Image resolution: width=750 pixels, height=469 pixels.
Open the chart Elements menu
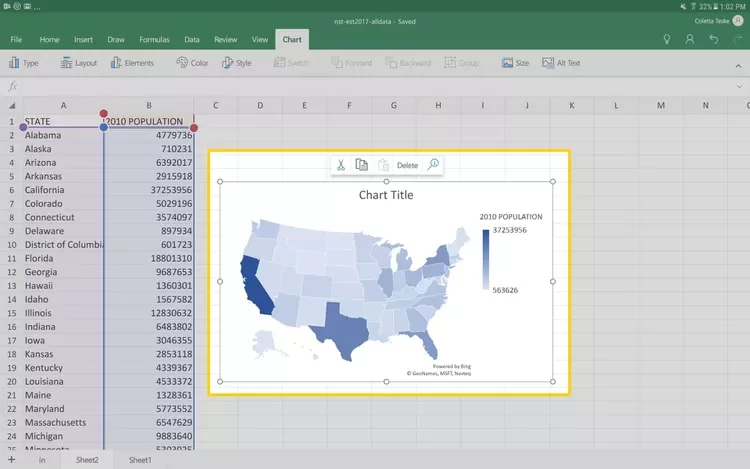[132, 63]
